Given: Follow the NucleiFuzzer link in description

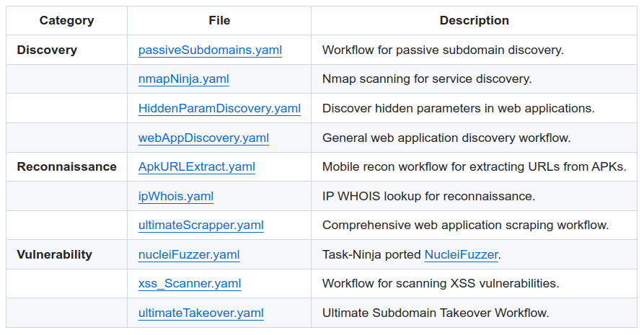Looking at the screenshot, I should pyautogui.click(x=461, y=254).
